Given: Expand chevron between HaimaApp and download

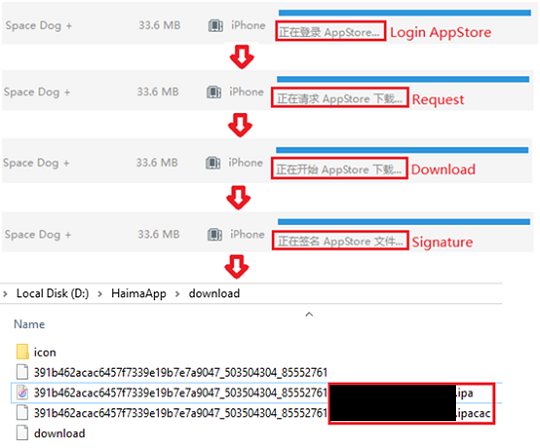Looking at the screenshot, I should coord(177,294).
